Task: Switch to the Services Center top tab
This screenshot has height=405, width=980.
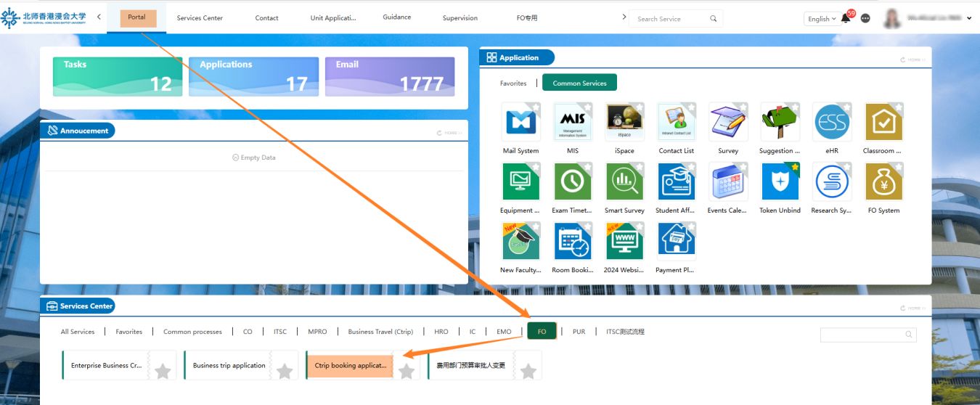Action: 200,18
